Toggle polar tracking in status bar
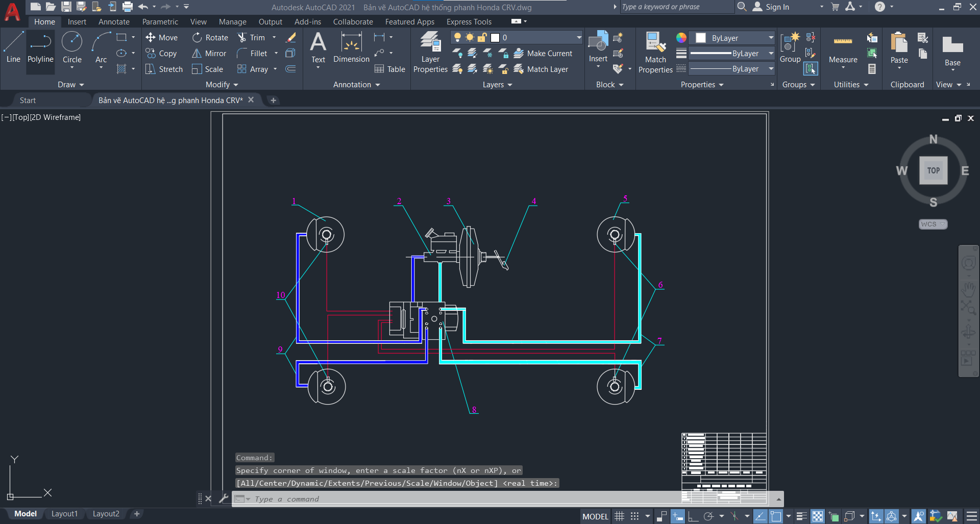This screenshot has height=524, width=980. (x=708, y=516)
